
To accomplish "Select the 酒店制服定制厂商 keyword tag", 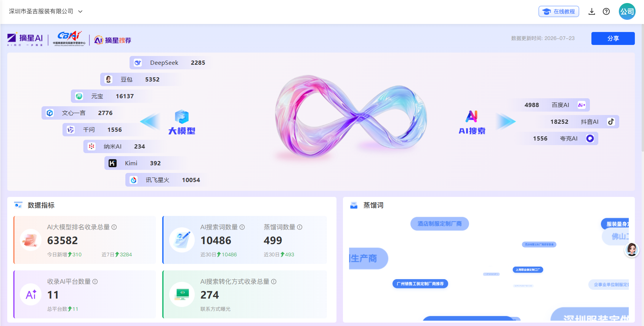I will point(439,224).
